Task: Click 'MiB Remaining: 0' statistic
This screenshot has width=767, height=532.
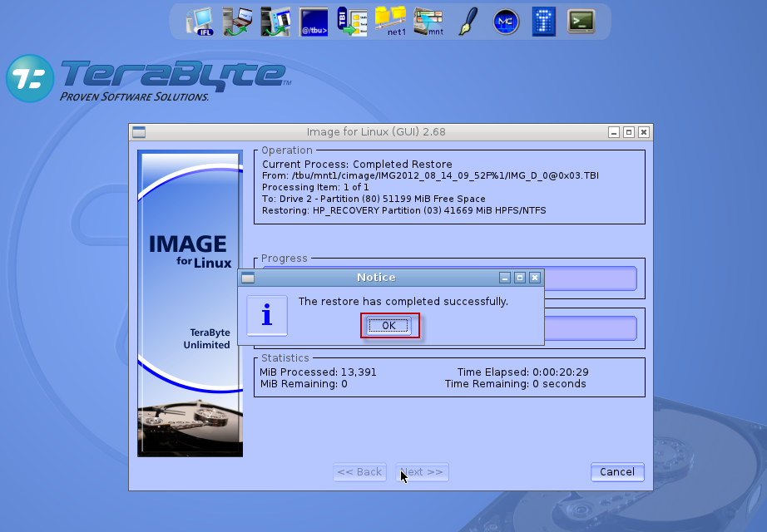Action: (304, 384)
